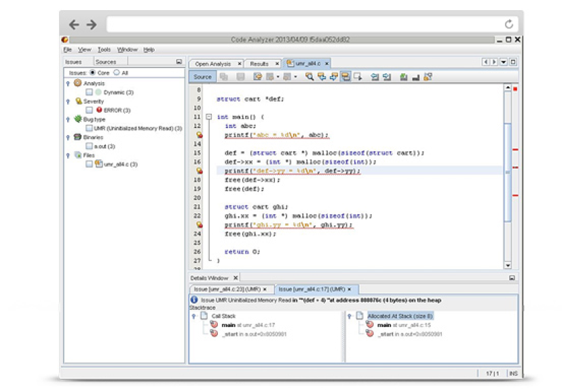Collapse the Bug type category

pos(66,119)
